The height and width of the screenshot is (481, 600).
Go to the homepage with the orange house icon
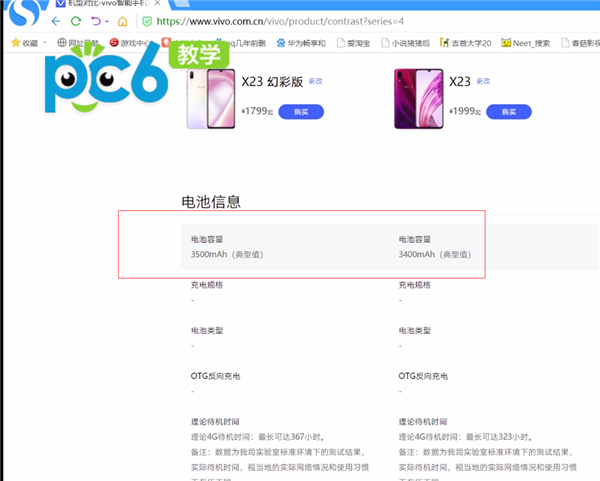(x=122, y=21)
